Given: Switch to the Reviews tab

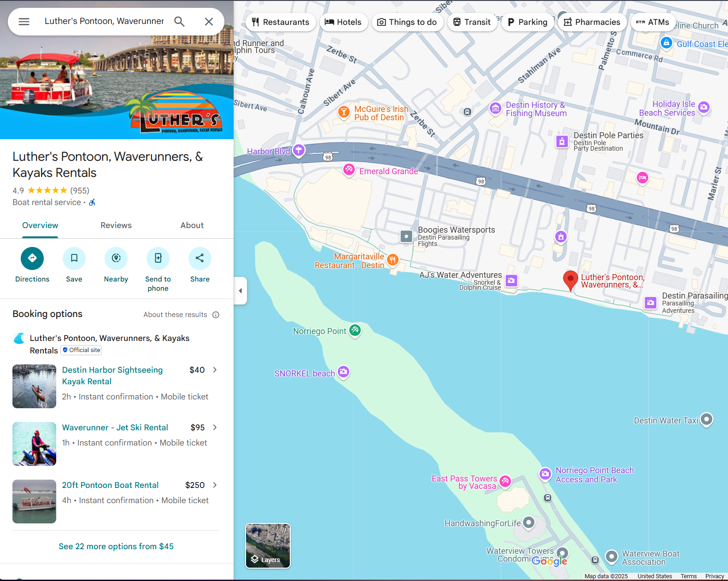Looking at the screenshot, I should 116,225.
